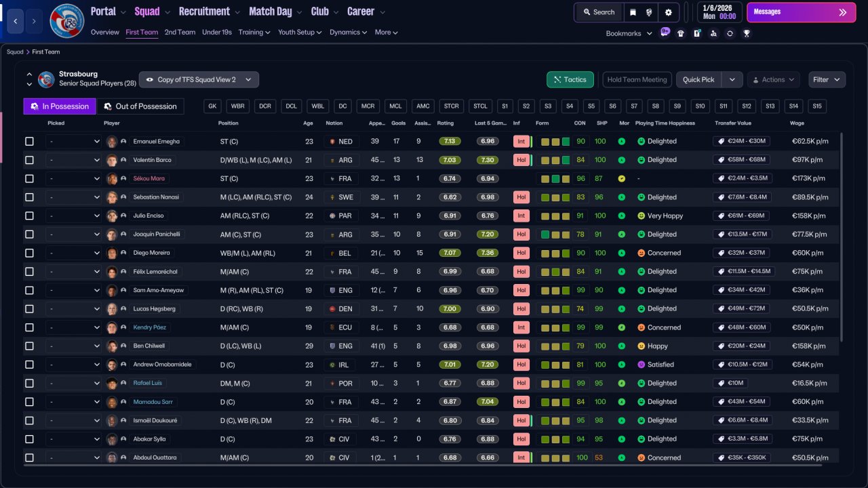Click the Strasbourg club badge logo
The width and height of the screenshot is (868, 488).
(x=67, y=21)
